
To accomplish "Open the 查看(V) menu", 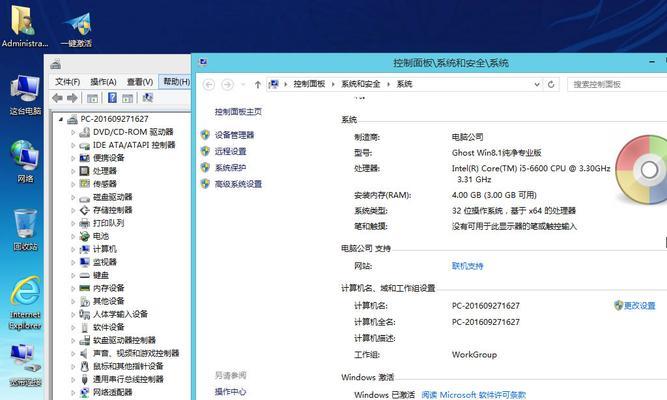I will [140, 82].
